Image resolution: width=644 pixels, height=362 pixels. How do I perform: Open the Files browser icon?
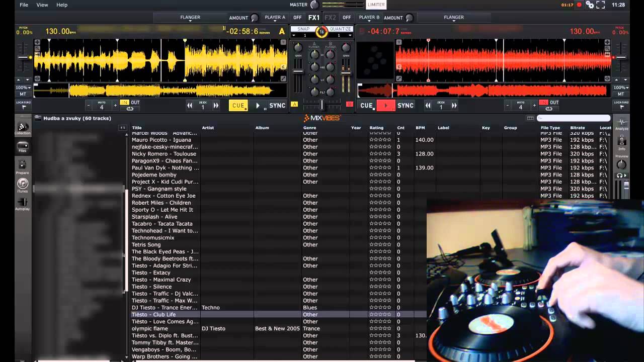[22, 146]
